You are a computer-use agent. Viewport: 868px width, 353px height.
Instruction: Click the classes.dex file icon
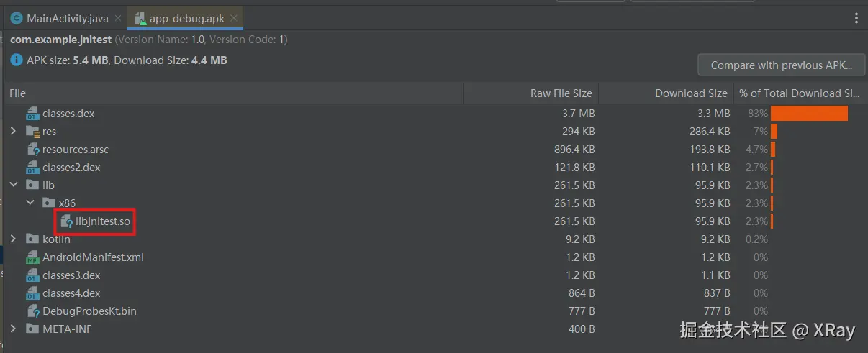[32, 114]
